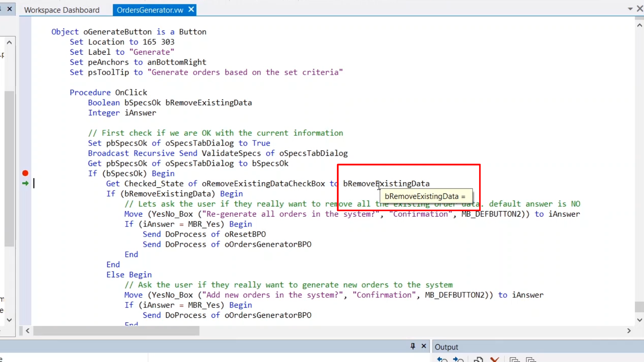The height and width of the screenshot is (362, 644).
Task: Click the Output panel title
Action: coord(446,347)
